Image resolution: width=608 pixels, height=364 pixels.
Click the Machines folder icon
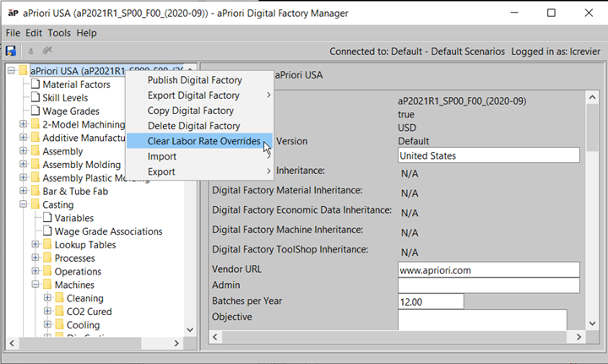pos(47,284)
